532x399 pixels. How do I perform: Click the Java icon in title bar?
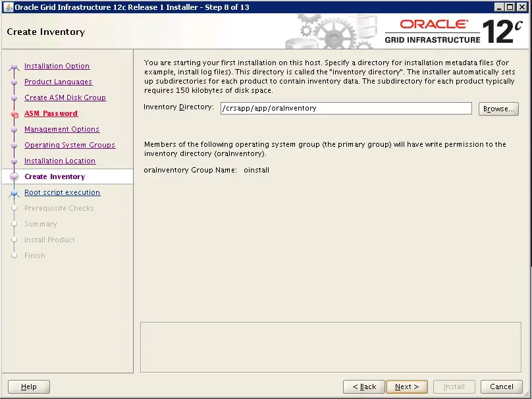[8, 7]
